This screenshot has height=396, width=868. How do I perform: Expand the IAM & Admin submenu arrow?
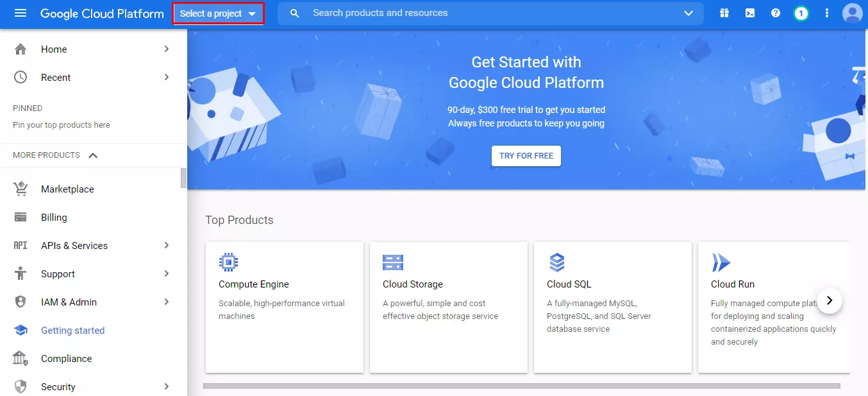coord(167,302)
